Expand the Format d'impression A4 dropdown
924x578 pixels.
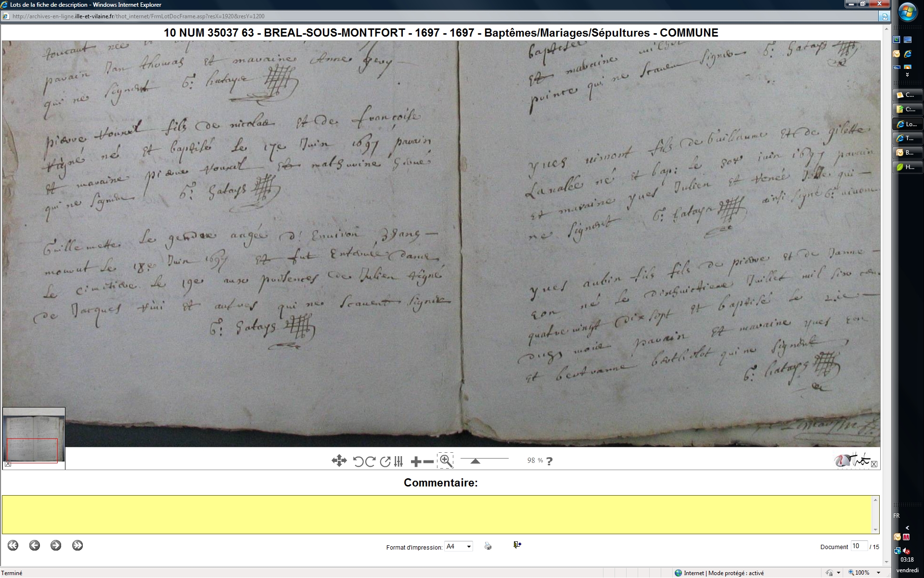point(469,547)
